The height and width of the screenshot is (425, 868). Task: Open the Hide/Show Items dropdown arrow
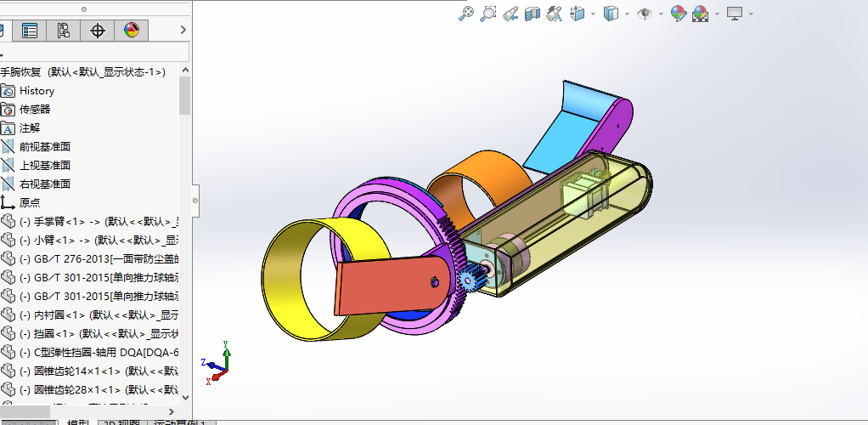(x=661, y=14)
